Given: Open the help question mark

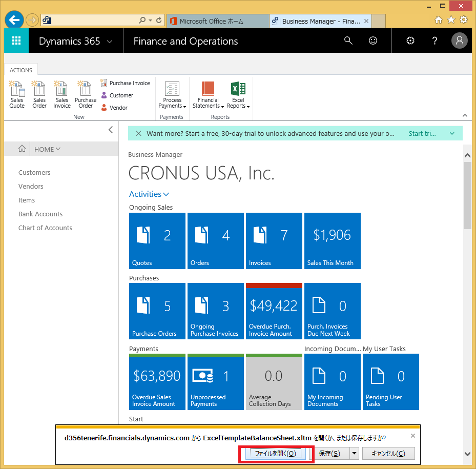Looking at the screenshot, I should click(x=434, y=40).
